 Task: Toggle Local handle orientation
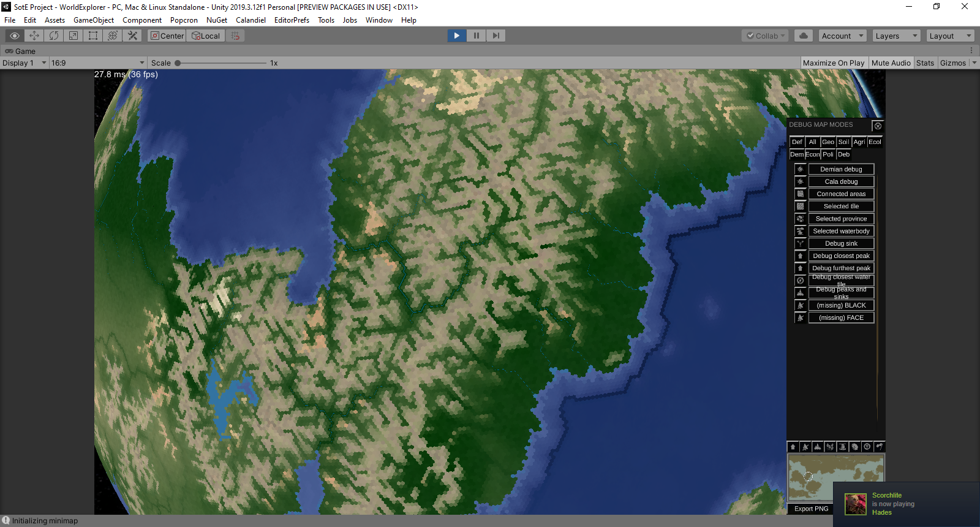pyautogui.click(x=206, y=36)
